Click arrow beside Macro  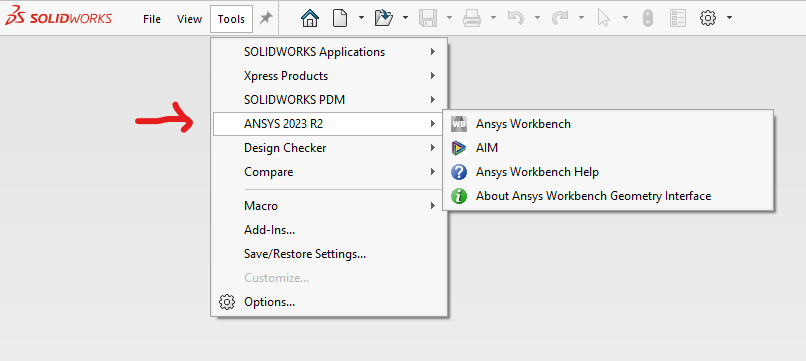(x=433, y=206)
